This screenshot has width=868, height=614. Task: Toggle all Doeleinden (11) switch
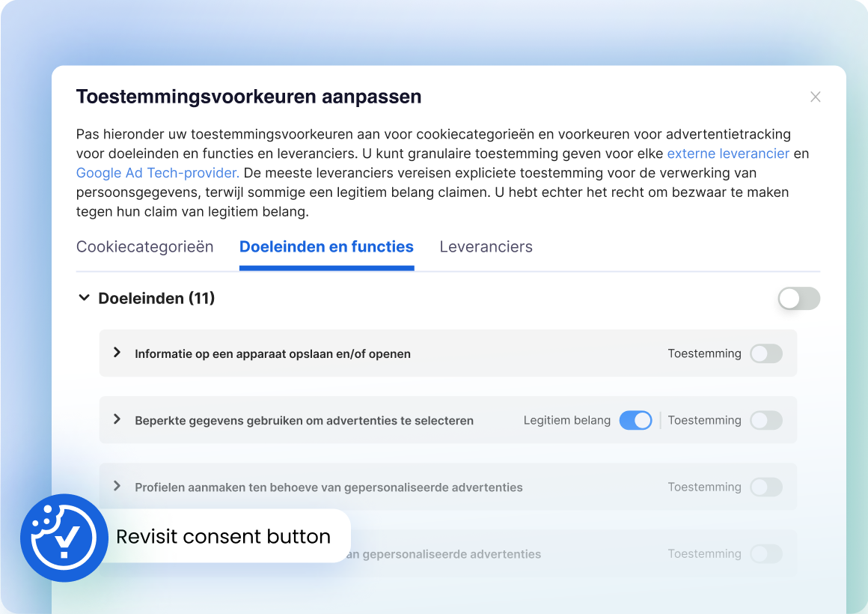[798, 299]
